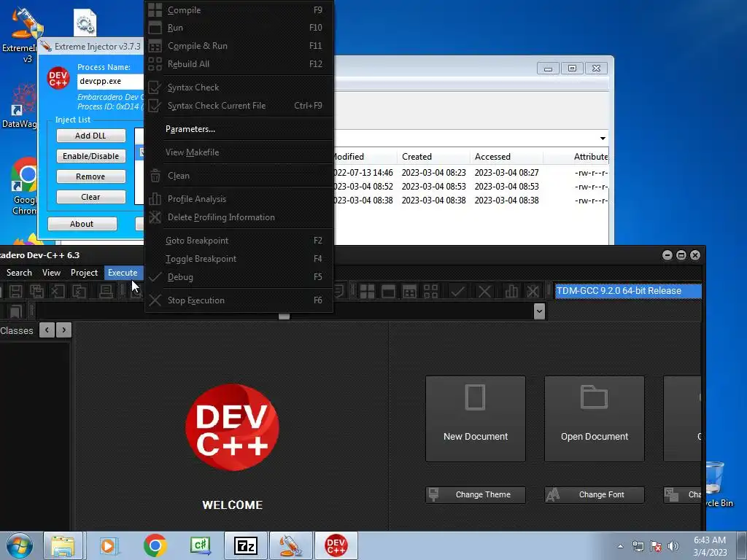Click the New Document blank page icon
The width and height of the screenshot is (747, 560).
pos(475,397)
